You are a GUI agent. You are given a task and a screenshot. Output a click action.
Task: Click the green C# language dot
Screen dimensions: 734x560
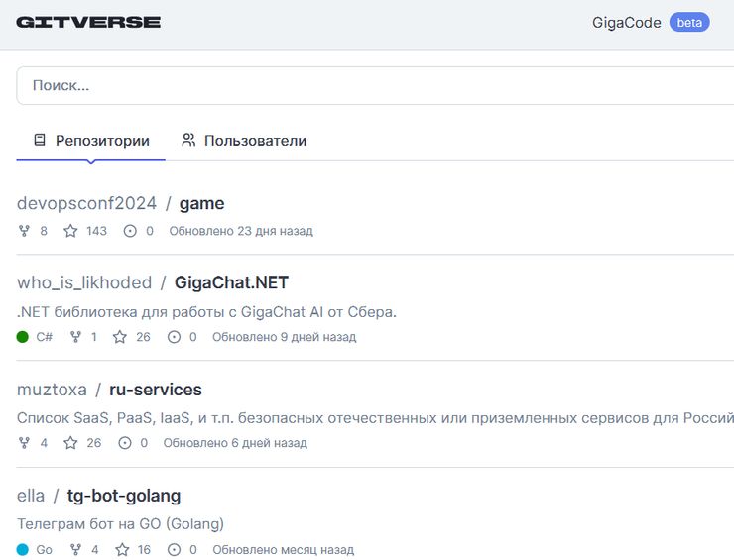23,337
